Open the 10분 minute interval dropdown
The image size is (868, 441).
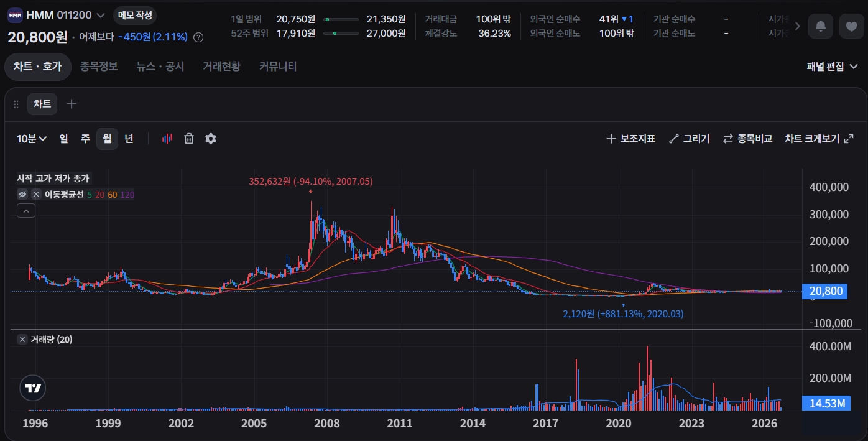tap(32, 139)
